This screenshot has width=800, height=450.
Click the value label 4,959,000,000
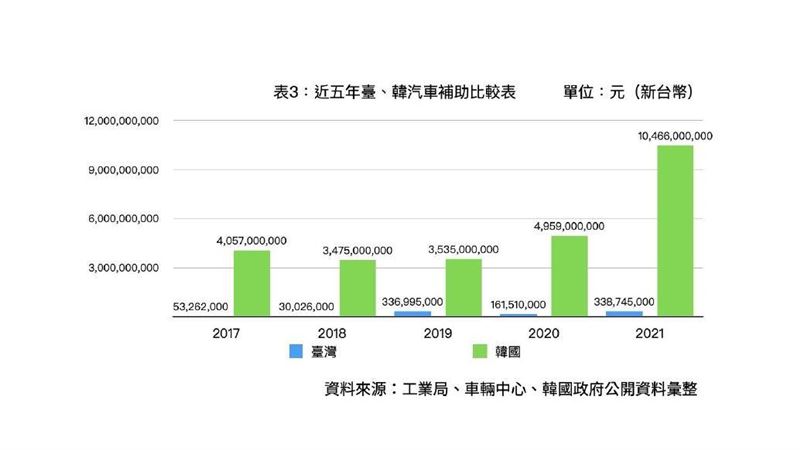click(569, 226)
